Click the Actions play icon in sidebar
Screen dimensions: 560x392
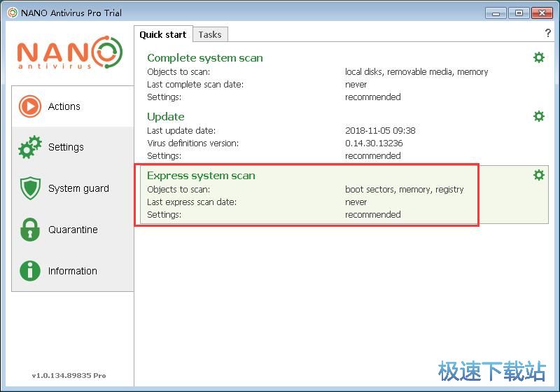click(30, 106)
